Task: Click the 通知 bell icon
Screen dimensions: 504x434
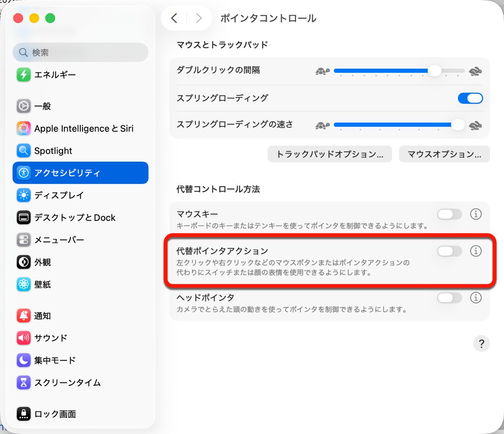Action: [24, 315]
